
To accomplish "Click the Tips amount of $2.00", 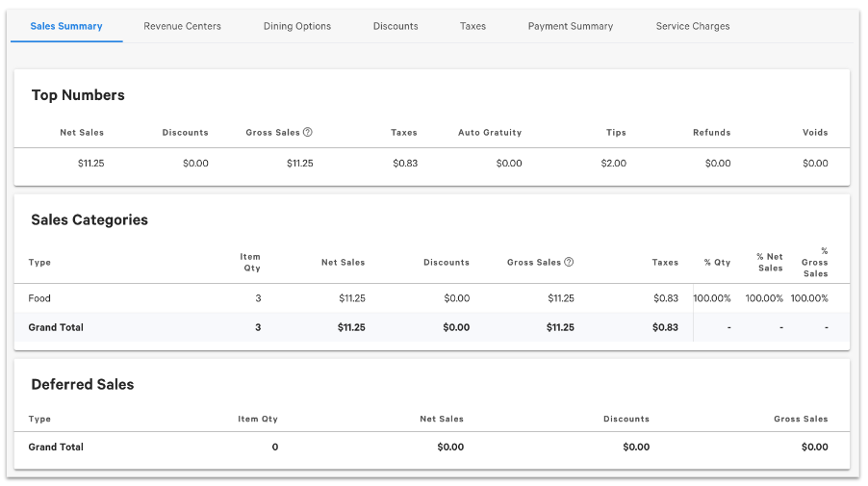I will click(x=613, y=164).
